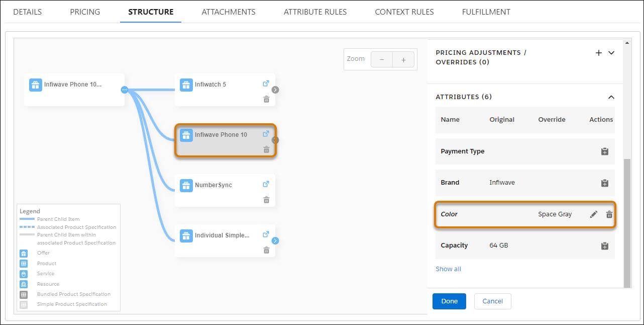
Task: Expand Pricing Adjustments / Overrides section
Action: pyautogui.click(x=611, y=53)
